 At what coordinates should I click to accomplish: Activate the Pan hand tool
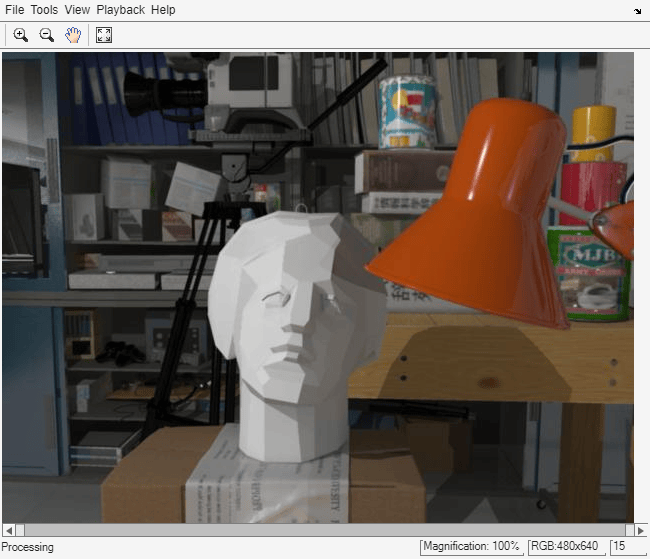pos(73,35)
